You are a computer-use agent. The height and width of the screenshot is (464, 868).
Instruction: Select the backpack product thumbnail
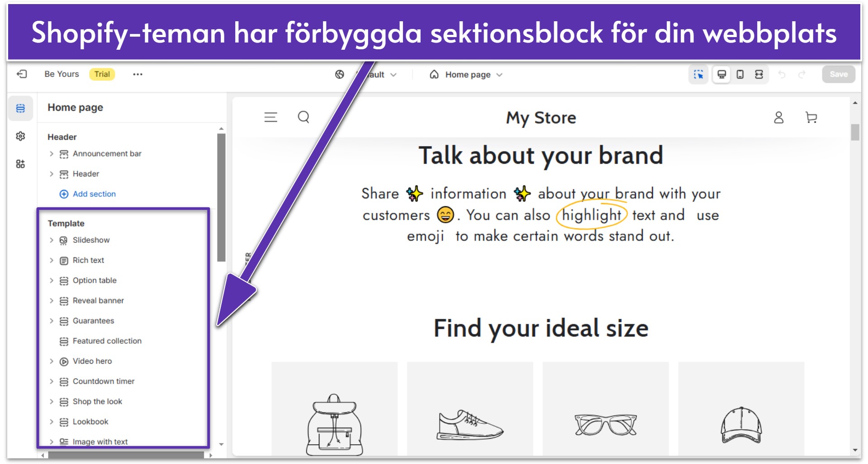[x=335, y=409]
